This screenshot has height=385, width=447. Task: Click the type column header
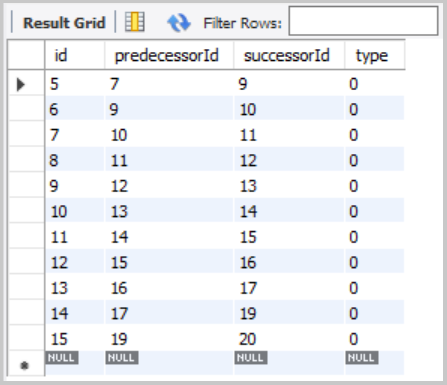pos(375,55)
